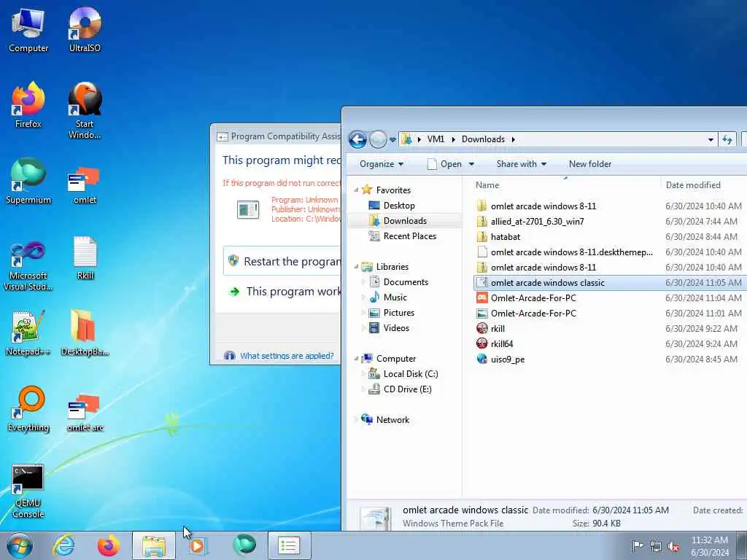Choose This program worked correctly option
This screenshot has width=747, height=560.
285,292
